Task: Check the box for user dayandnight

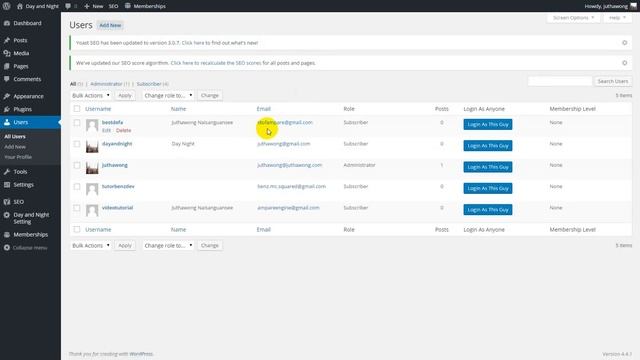Action: 77,144
